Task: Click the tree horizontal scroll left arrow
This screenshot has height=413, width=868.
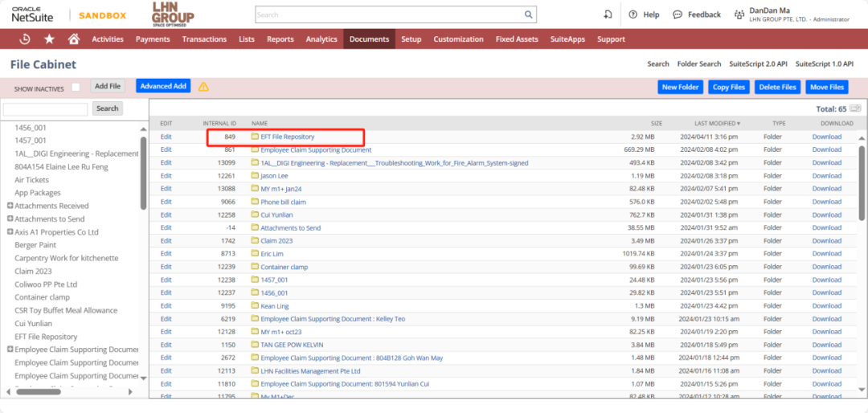Action: tap(6, 391)
